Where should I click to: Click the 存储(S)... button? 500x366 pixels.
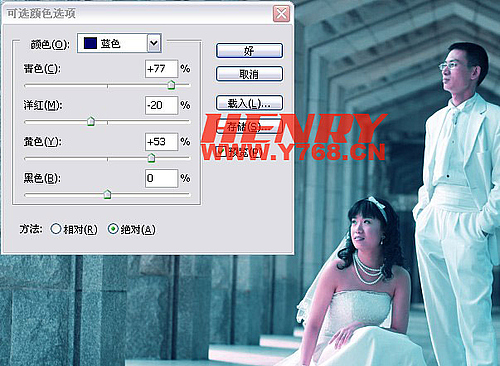point(249,126)
